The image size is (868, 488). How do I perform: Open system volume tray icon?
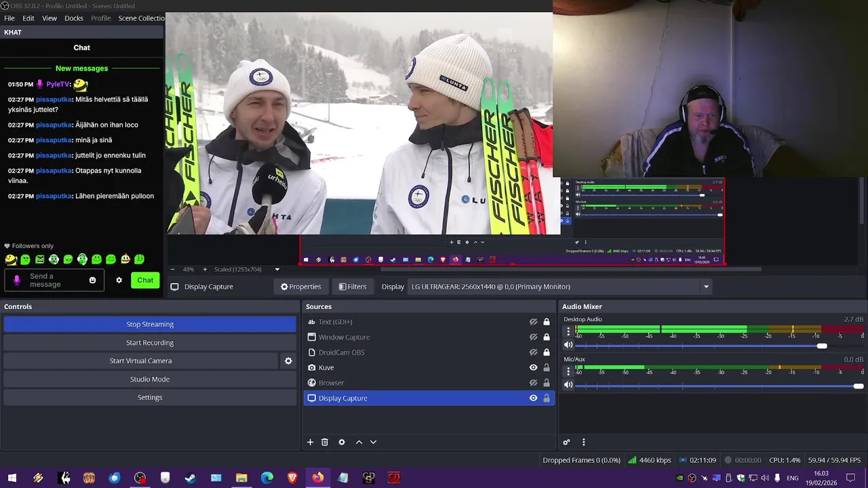pos(765,478)
